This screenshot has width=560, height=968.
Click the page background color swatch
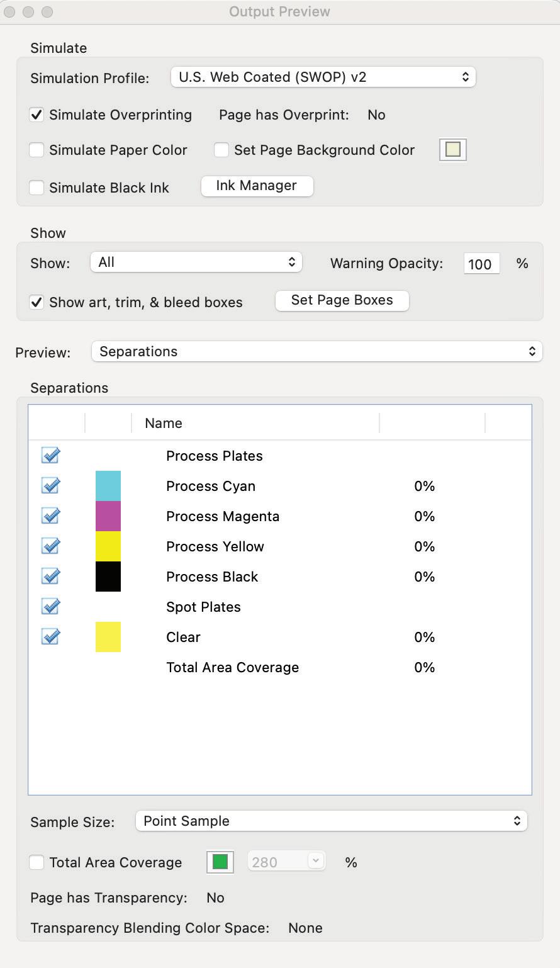(x=452, y=150)
